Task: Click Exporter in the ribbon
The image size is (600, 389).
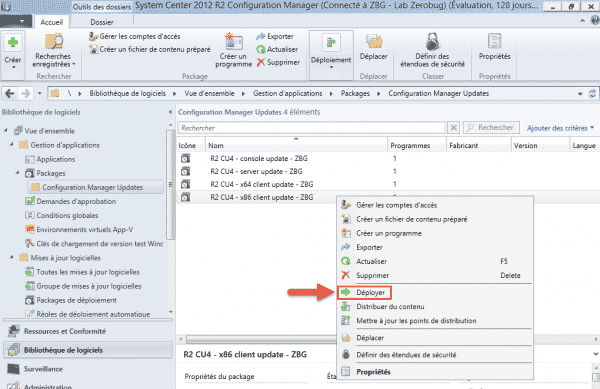Action: click(275, 36)
